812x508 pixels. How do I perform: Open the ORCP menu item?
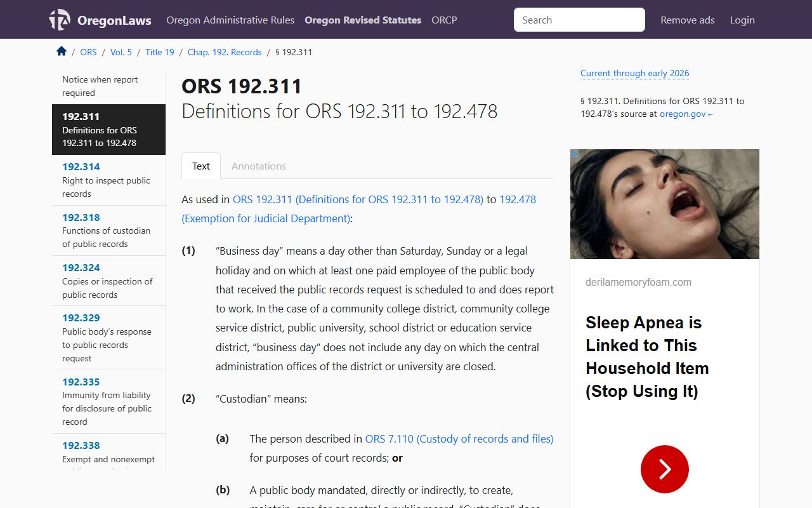[x=444, y=20]
